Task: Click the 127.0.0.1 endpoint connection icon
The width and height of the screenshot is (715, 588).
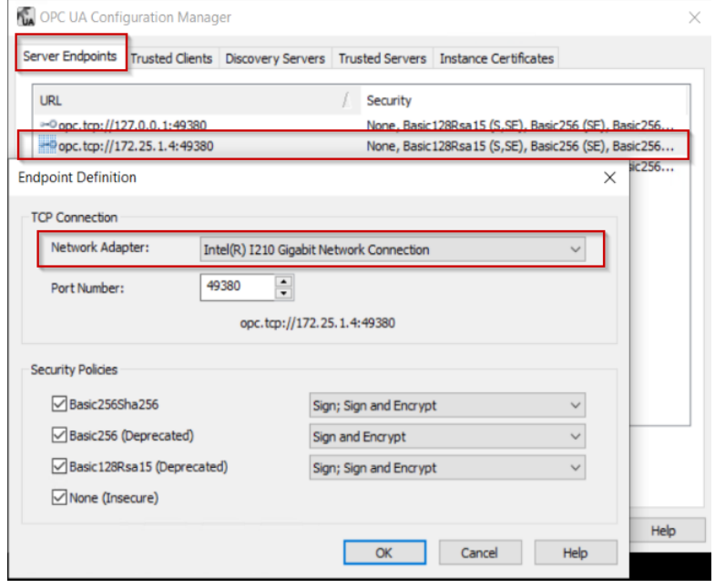Action: pos(48,126)
